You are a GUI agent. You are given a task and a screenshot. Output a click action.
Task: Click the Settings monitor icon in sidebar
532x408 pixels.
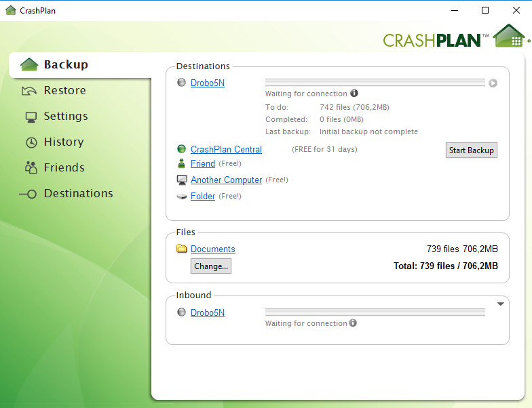[31, 117]
